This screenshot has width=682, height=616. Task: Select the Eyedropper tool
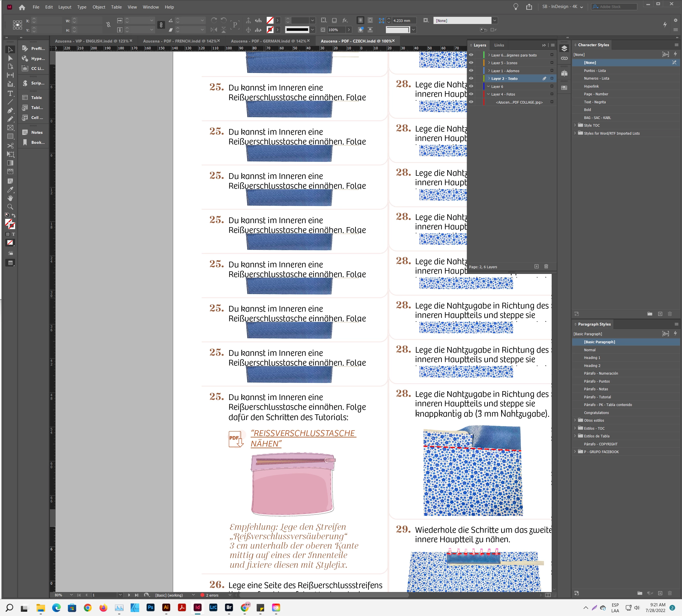[10, 190]
